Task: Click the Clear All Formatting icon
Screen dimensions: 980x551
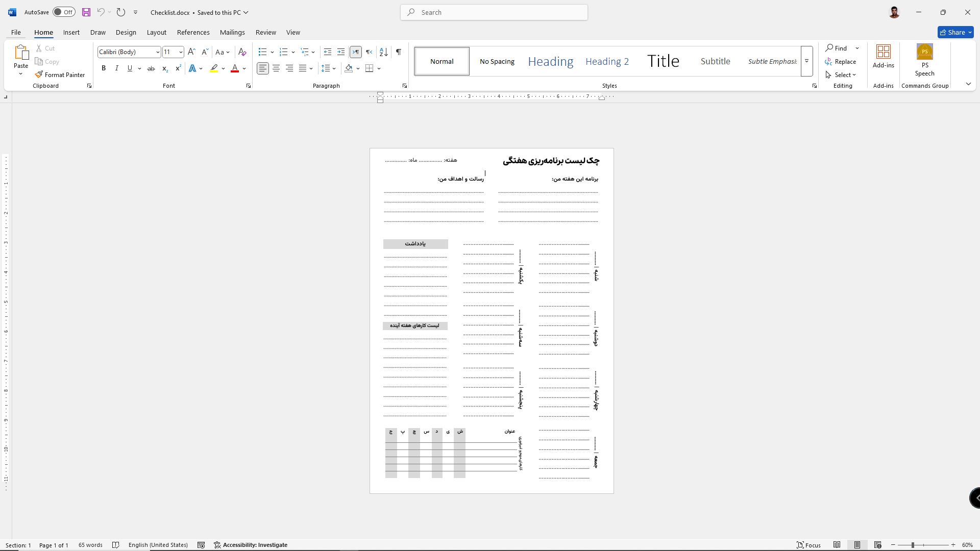Action: pos(242,52)
